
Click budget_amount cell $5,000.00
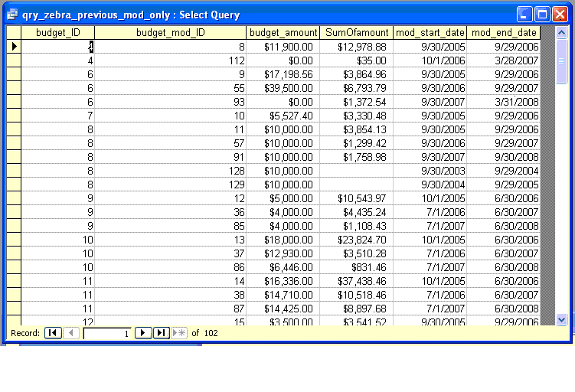283,198
